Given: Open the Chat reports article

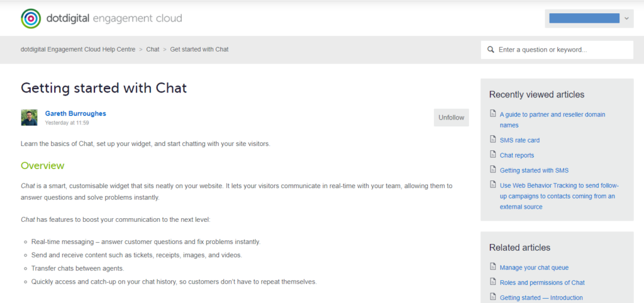Looking at the screenshot, I should 516,155.
